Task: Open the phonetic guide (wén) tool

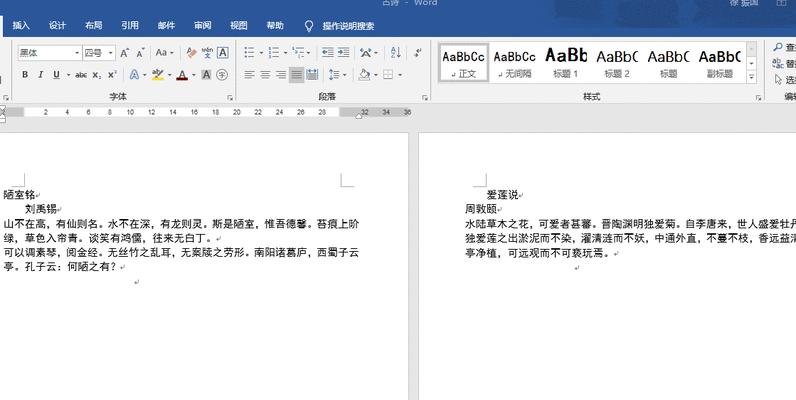Action: pos(207,53)
